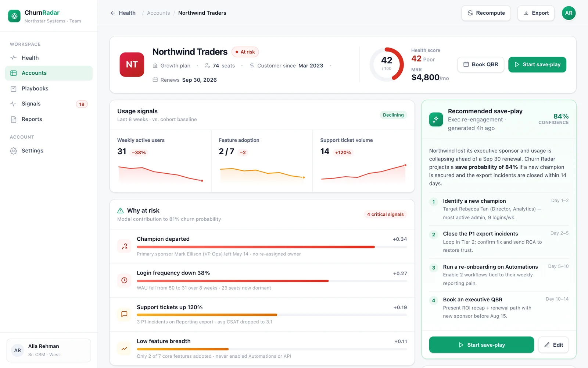Follow the Accounts breadcrumb link
The width and height of the screenshot is (588, 368).
(x=158, y=13)
